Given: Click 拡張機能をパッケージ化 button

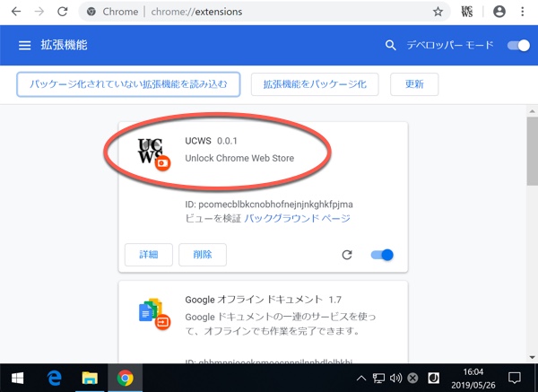Looking at the screenshot, I should 315,84.
